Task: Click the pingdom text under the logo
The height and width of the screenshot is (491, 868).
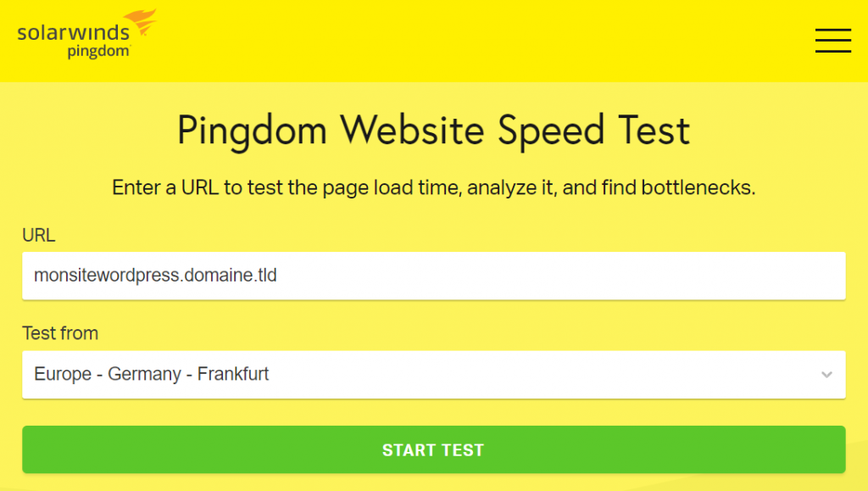Action: (x=98, y=52)
